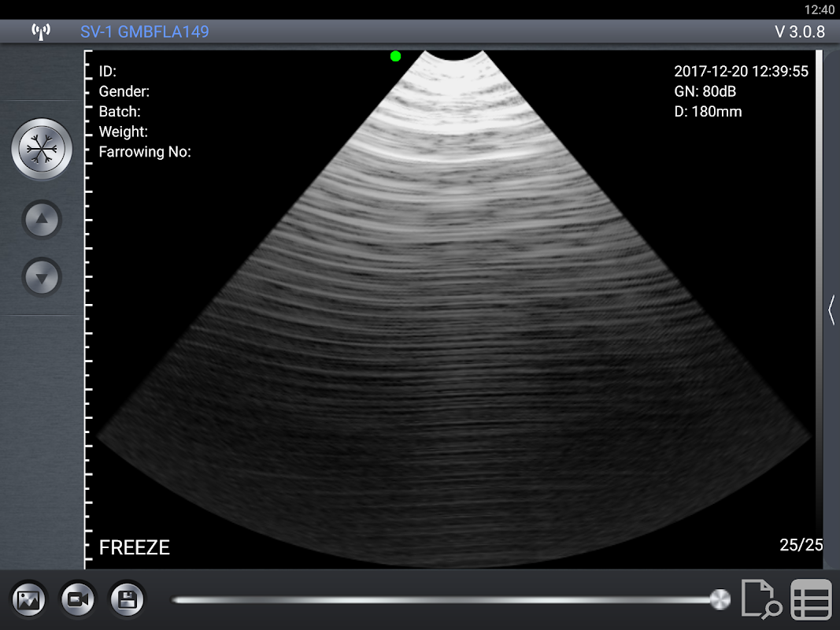The width and height of the screenshot is (840, 630).
Task: Select the device name SV-1 GMBFLA149
Action: [x=144, y=32]
